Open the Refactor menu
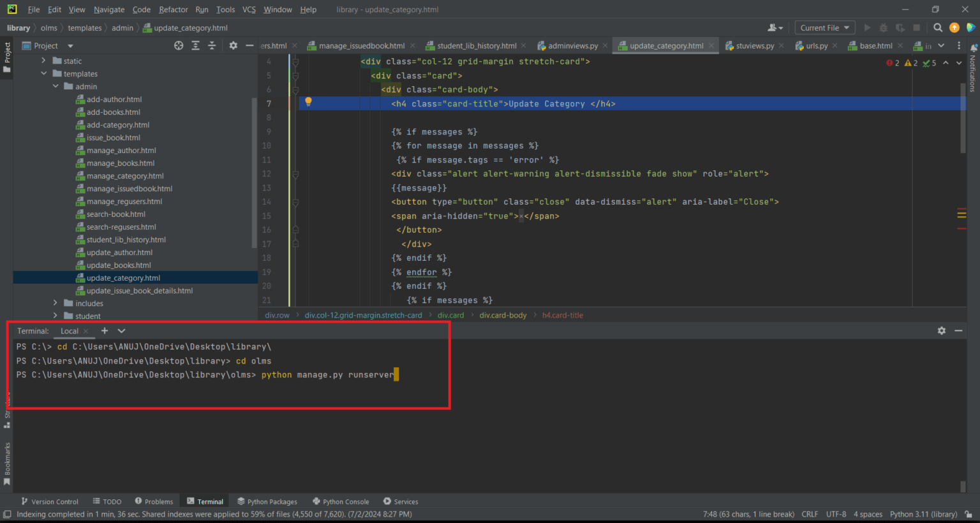This screenshot has width=980, height=523. (x=173, y=10)
